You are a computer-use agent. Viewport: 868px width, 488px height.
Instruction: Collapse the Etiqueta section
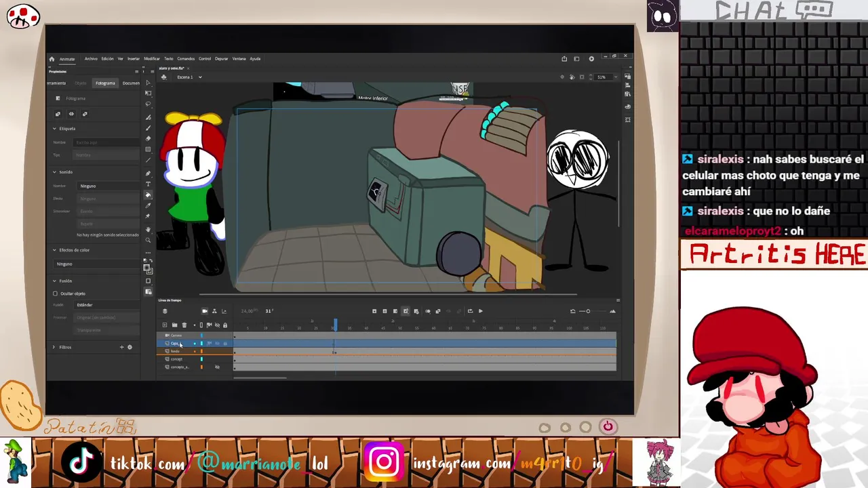(54, 128)
